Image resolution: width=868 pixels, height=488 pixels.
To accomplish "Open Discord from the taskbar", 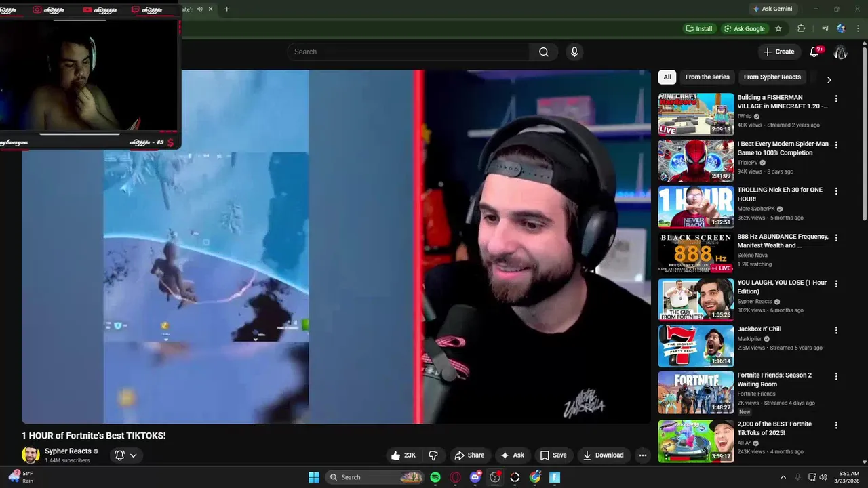I will 475,477.
